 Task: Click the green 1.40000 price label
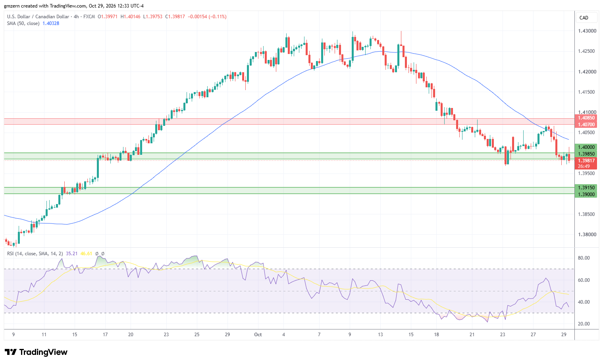click(586, 147)
